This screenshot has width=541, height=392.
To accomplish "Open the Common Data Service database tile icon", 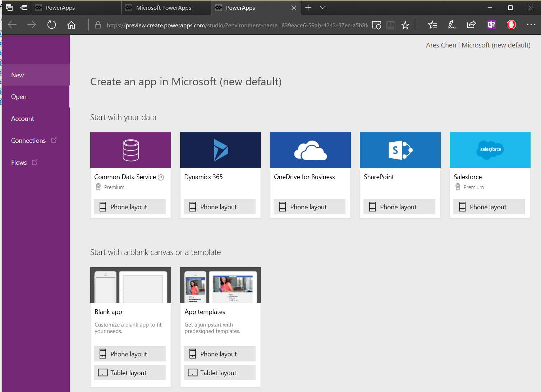I will (x=130, y=150).
